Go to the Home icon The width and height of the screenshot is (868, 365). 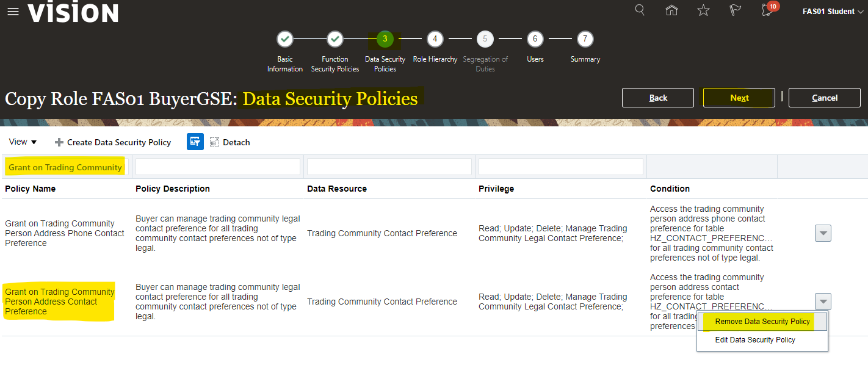pyautogui.click(x=671, y=10)
